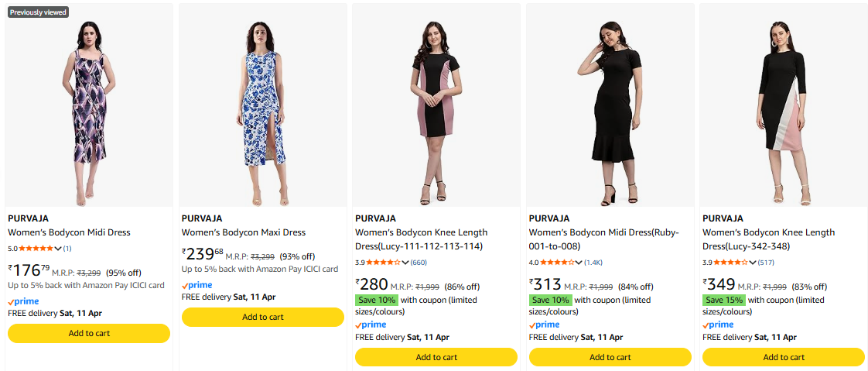Expand rating dropdown for 5.0-star Midi Dress

click(58, 249)
